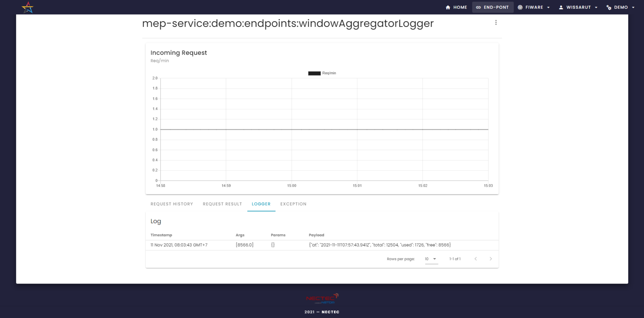Select the log timestamp 11 Nov 2021, 08:03:43 GMT+7
The width and height of the screenshot is (644, 318).
point(179,245)
